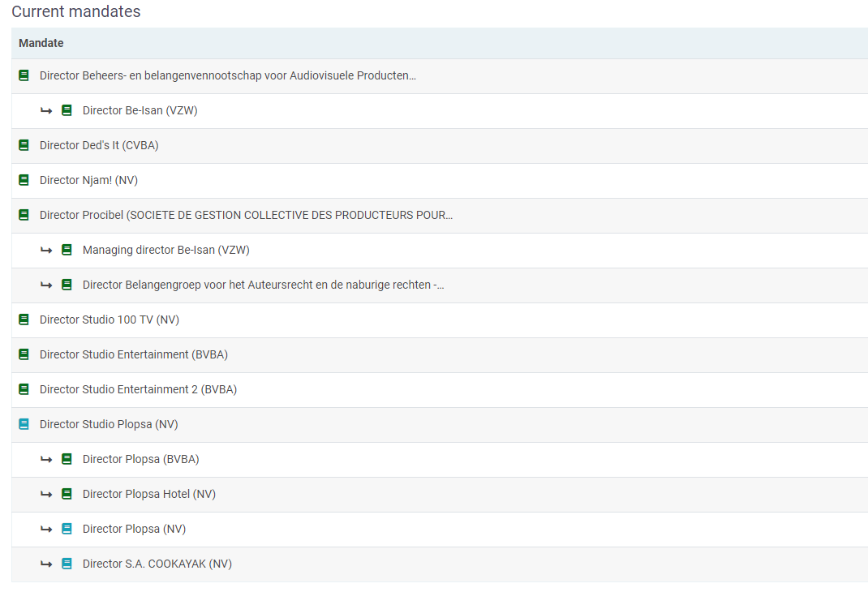Click the book icon next to Director Njam! (NV)

pos(24,181)
